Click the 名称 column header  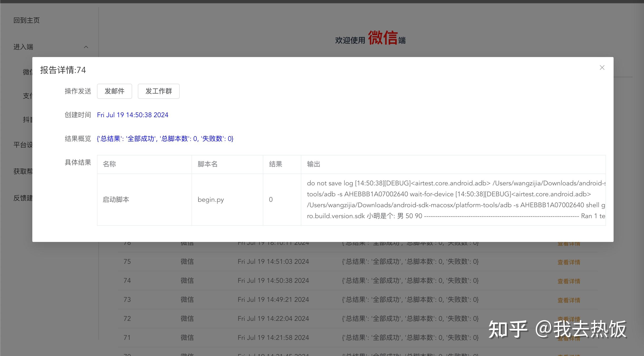pos(109,164)
